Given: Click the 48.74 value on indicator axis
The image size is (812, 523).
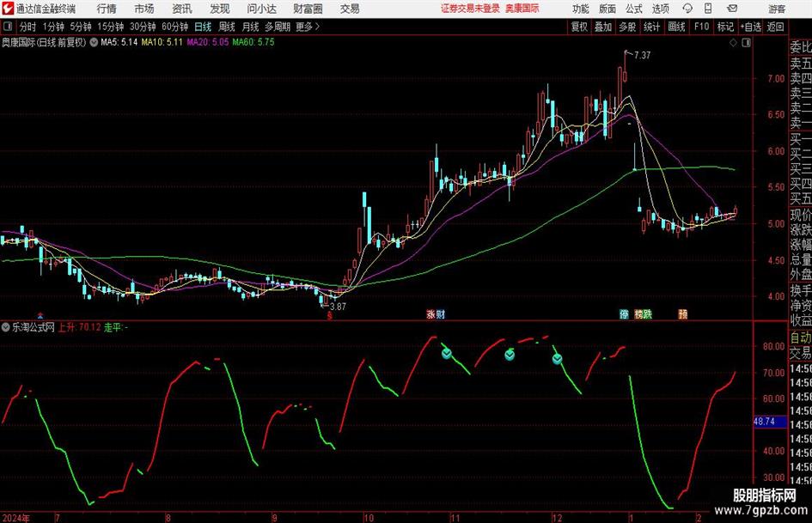Looking at the screenshot, I should tap(764, 422).
